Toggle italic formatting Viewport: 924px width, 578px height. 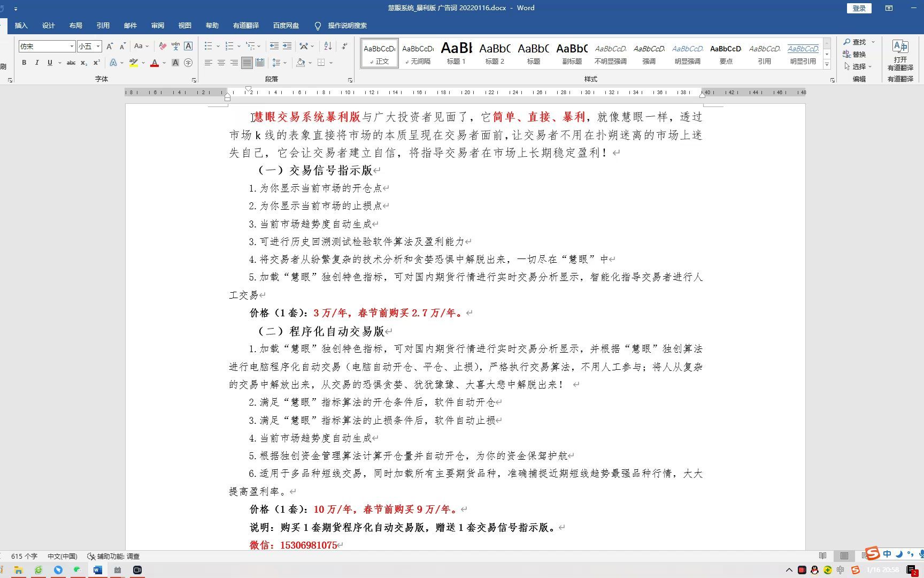pos(37,63)
